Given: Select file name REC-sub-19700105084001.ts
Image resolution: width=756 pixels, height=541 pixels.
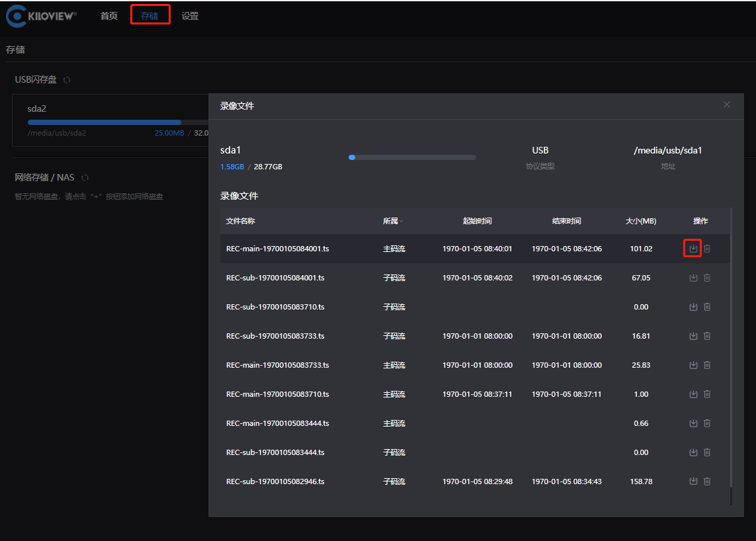Looking at the screenshot, I should tap(275, 278).
